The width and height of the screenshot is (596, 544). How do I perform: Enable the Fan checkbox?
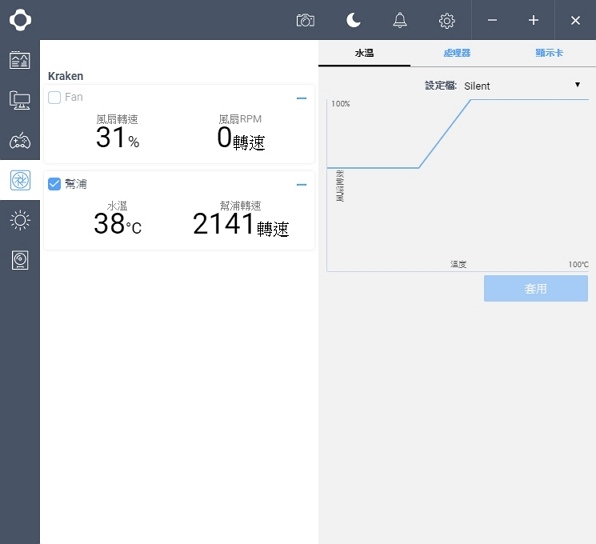pos(54,97)
